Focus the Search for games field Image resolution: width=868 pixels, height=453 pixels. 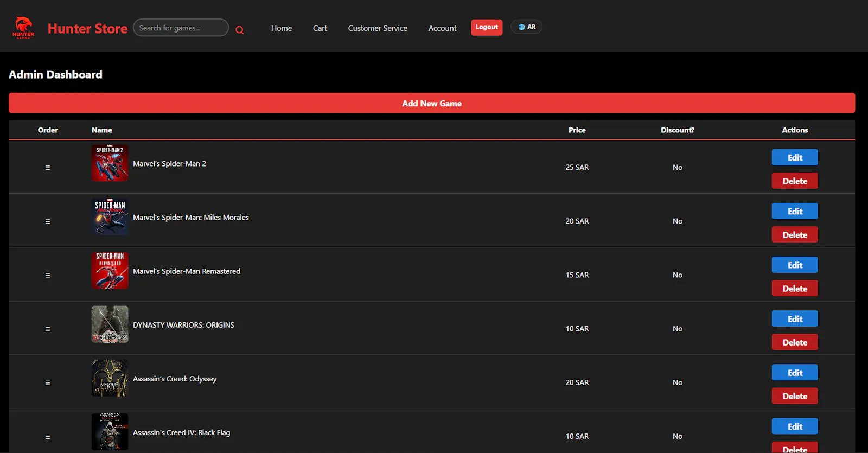[x=181, y=28]
